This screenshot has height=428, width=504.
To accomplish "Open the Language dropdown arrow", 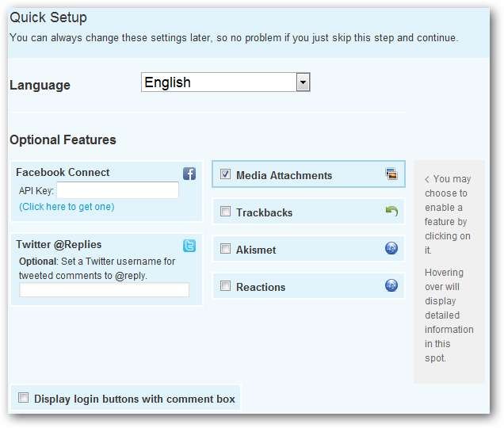I will (x=302, y=82).
